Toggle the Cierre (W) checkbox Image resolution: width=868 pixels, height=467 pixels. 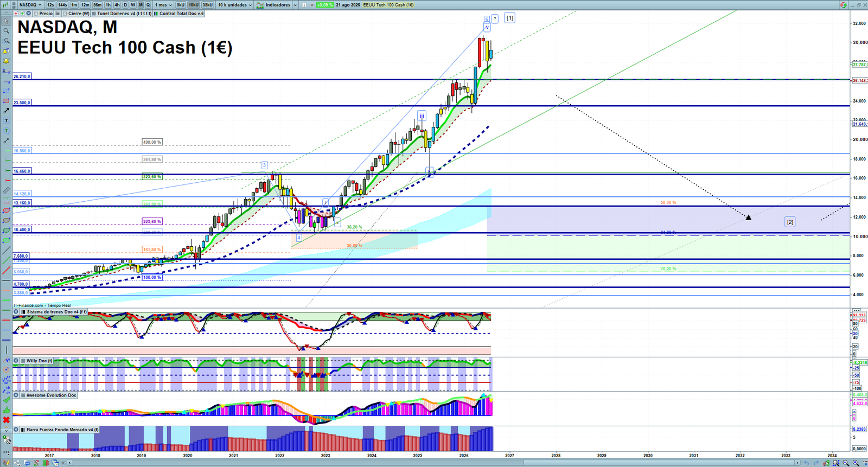tap(65, 14)
